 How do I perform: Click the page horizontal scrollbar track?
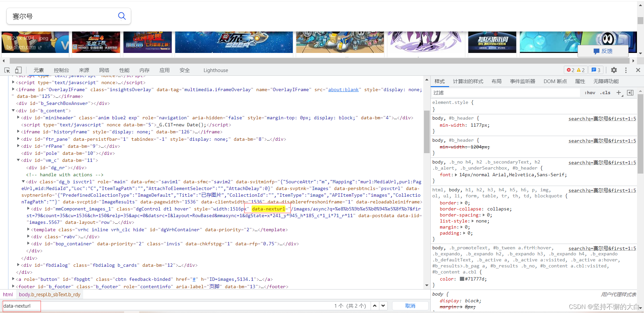pos(319,61)
